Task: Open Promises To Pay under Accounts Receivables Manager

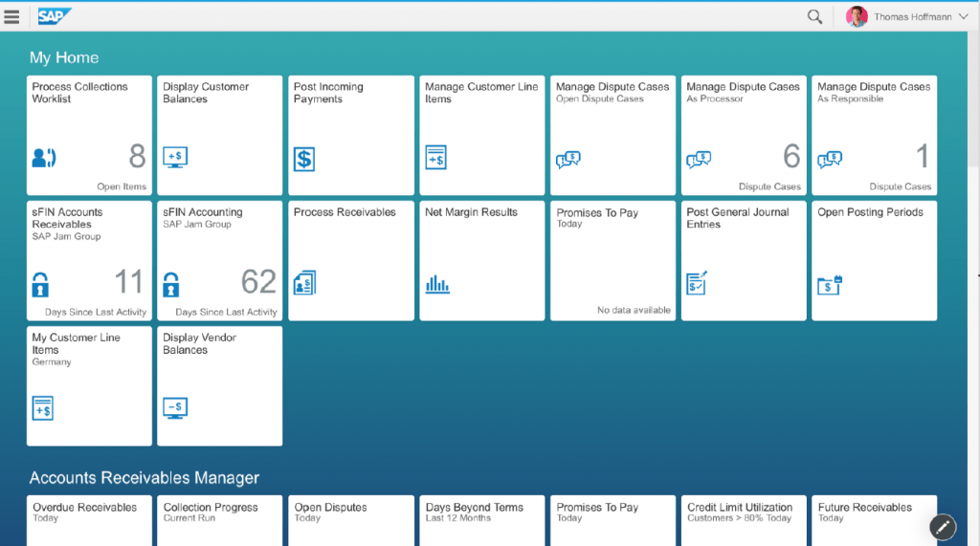Action: pos(612,520)
